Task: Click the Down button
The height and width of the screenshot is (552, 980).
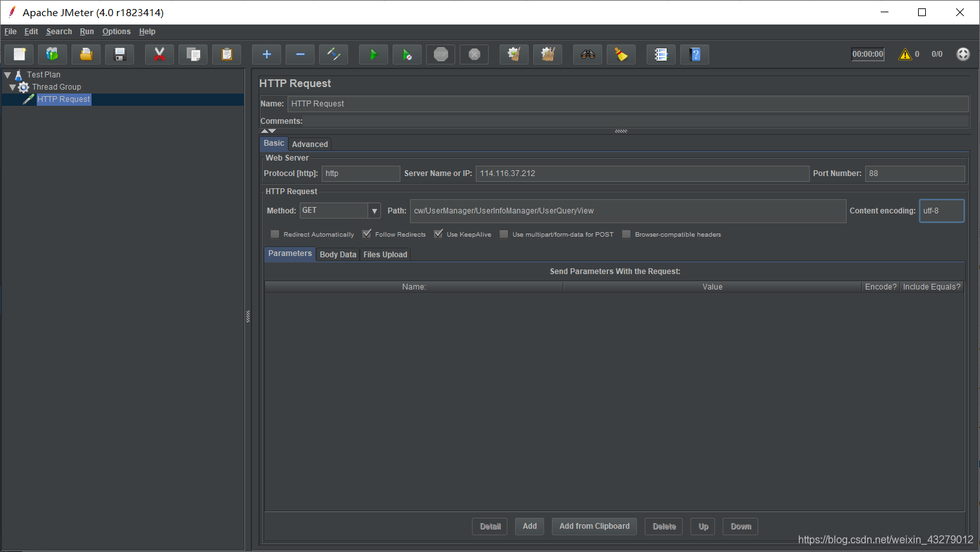Action: click(x=741, y=527)
